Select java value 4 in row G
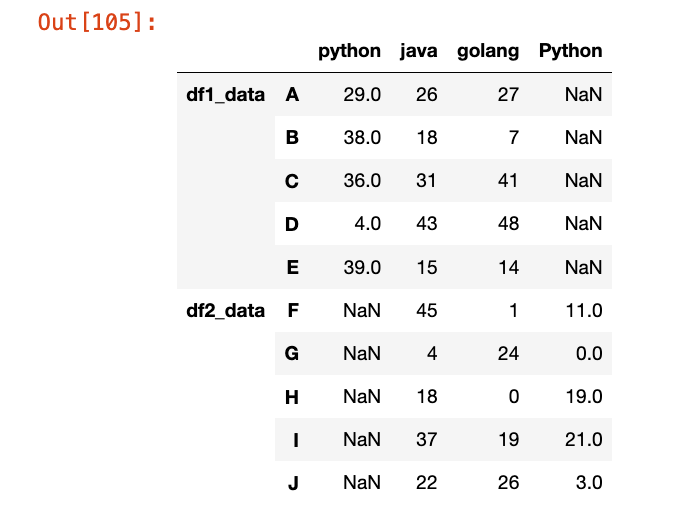 (431, 353)
